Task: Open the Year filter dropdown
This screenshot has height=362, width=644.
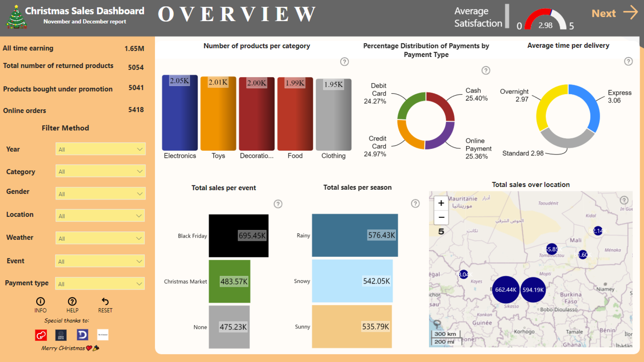Action: [x=100, y=149]
